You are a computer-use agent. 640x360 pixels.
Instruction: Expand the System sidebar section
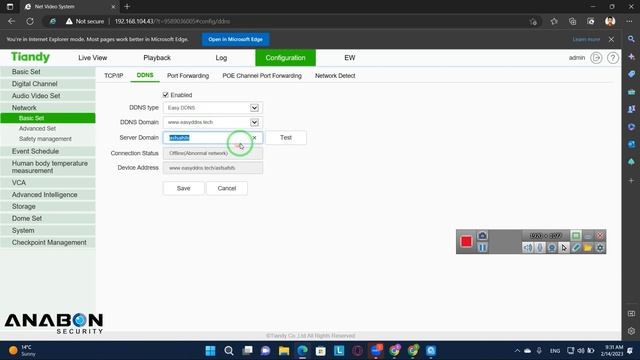[x=48, y=231]
